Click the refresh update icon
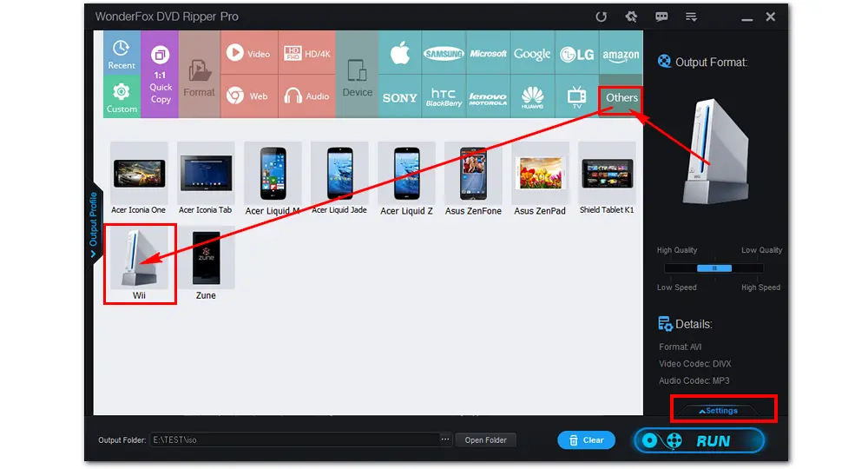The image size is (868, 469). (x=602, y=17)
